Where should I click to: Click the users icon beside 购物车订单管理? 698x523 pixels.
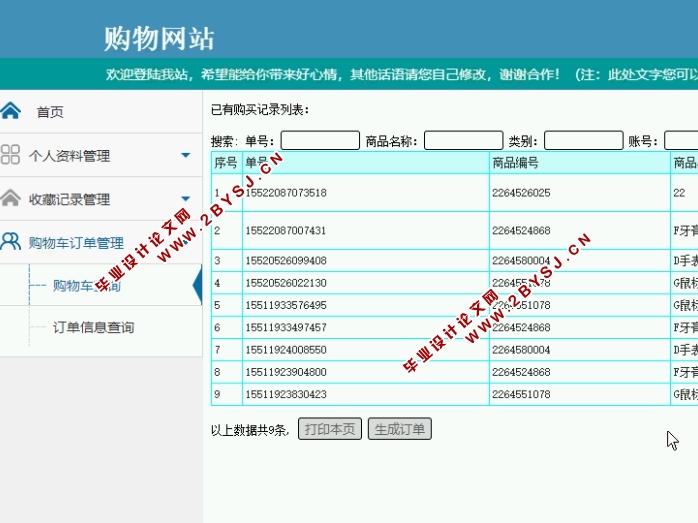tap(11, 241)
